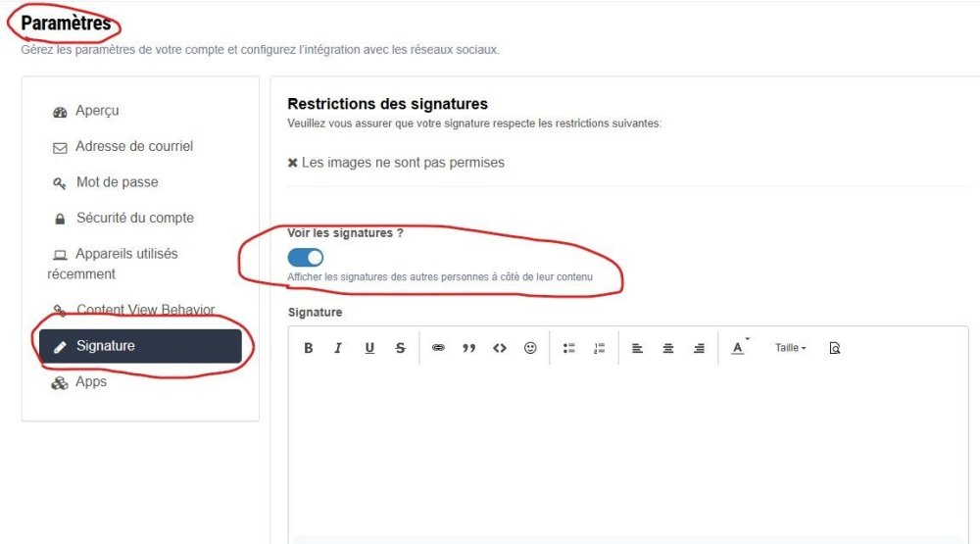Insert a link with the chain icon
The height and width of the screenshot is (544, 980).
pyautogui.click(x=438, y=348)
